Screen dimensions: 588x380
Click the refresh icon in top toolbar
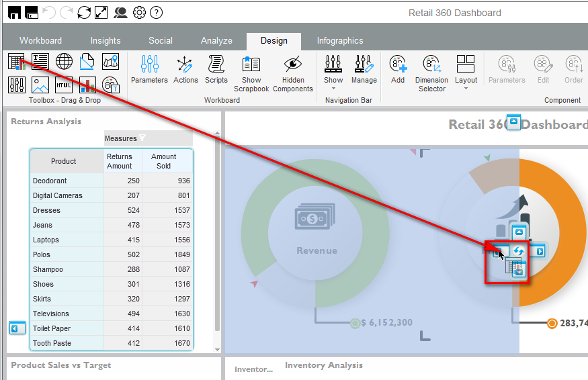(84, 12)
